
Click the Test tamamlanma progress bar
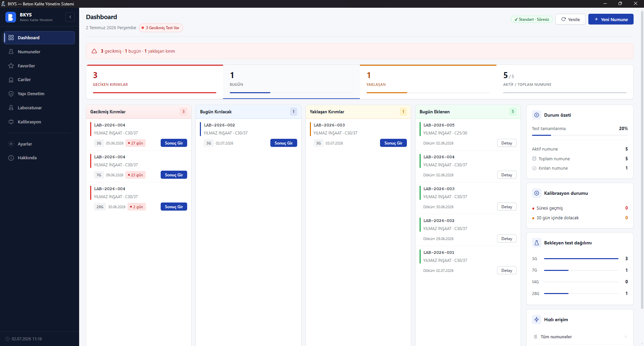(x=580, y=135)
